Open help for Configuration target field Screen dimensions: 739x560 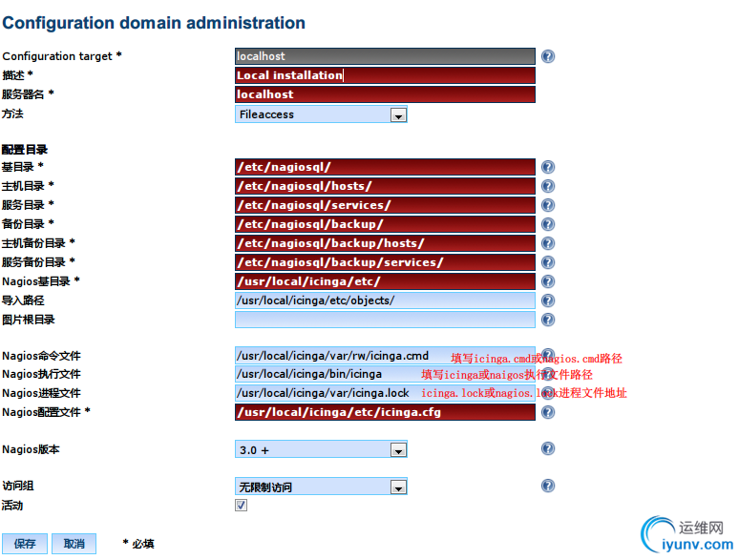(548, 56)
